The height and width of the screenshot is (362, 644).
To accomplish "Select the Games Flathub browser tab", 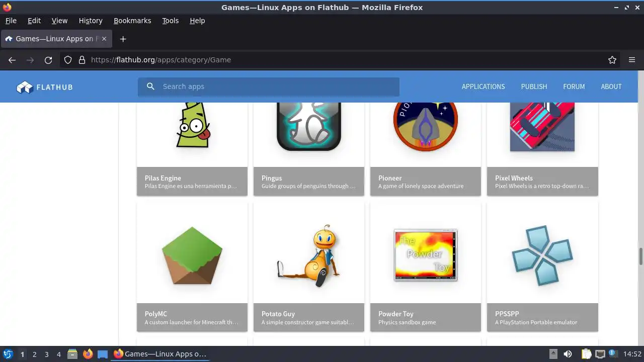I will pyautogui.click(x=56, y=39).
